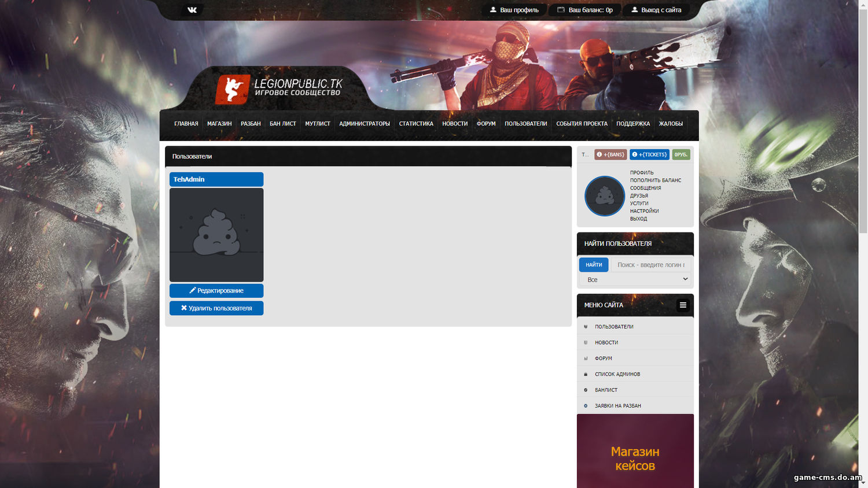Click the 'Удалить пользователя' button

(x=216, y=308)
